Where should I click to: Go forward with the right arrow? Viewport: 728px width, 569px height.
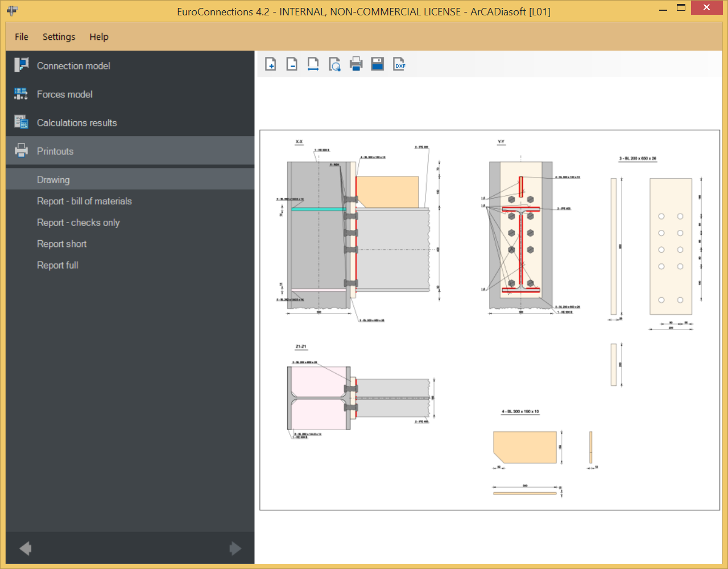[x=235, y=549]
